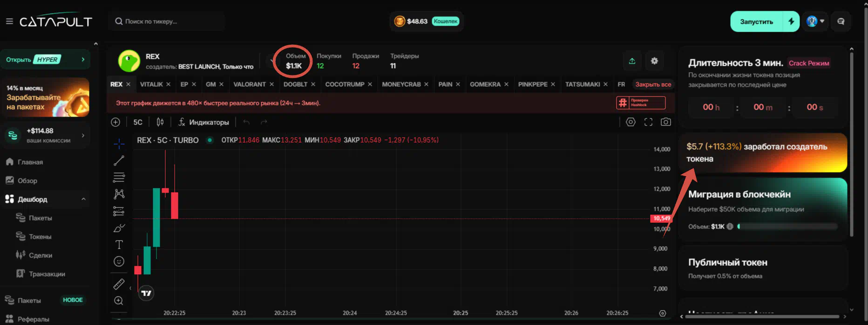868x325 pixels.
Task: Toggle the lightning quick-launch button
Action: [791, 21]
